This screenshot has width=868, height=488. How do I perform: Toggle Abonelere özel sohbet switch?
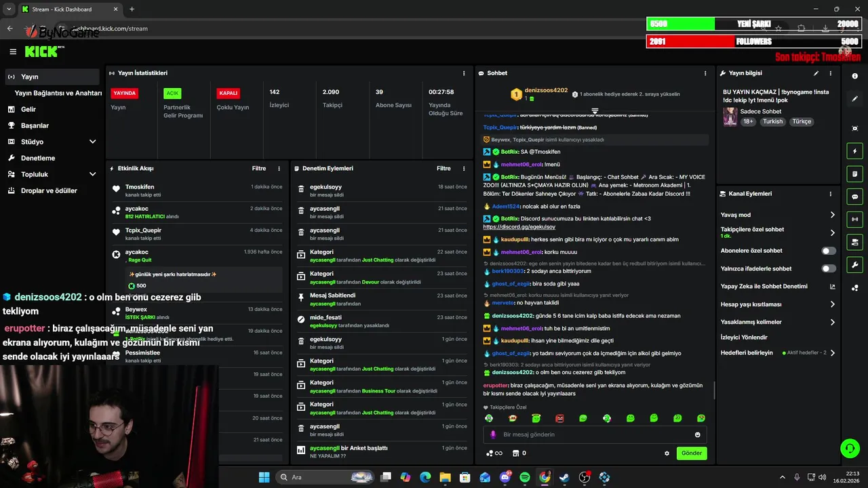tap(829, 251)
